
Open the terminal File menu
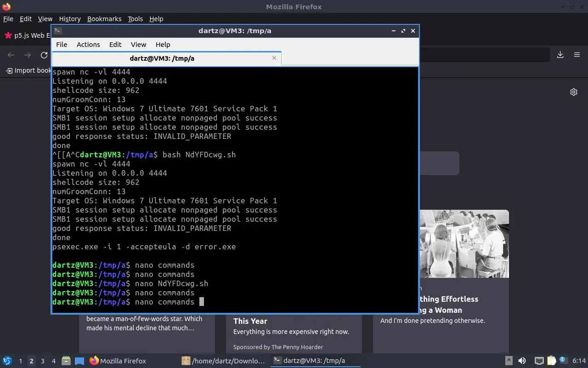coord(62,45)
